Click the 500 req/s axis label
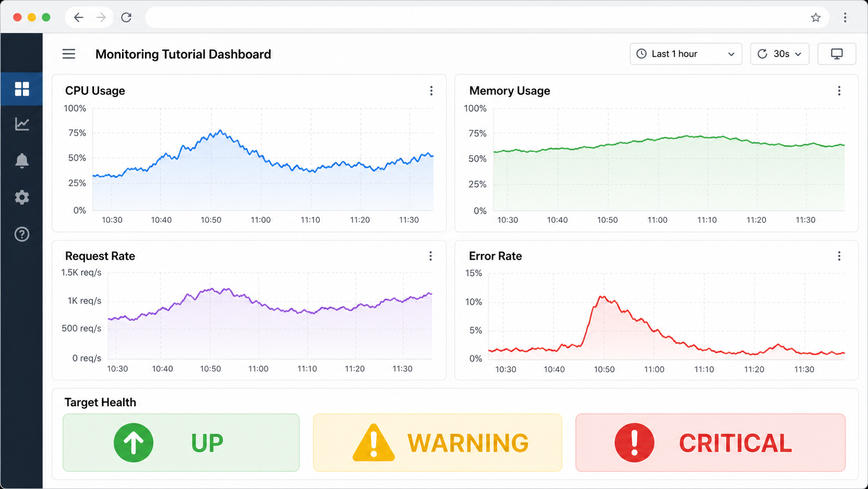868x489 pixels. point(82,328)
